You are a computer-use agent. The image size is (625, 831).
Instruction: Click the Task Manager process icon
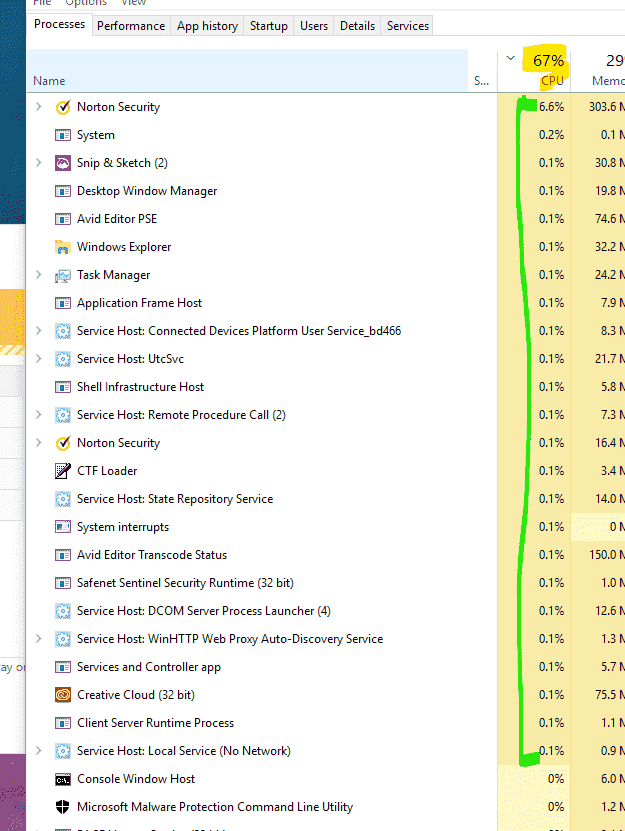[x=63, y=275]
